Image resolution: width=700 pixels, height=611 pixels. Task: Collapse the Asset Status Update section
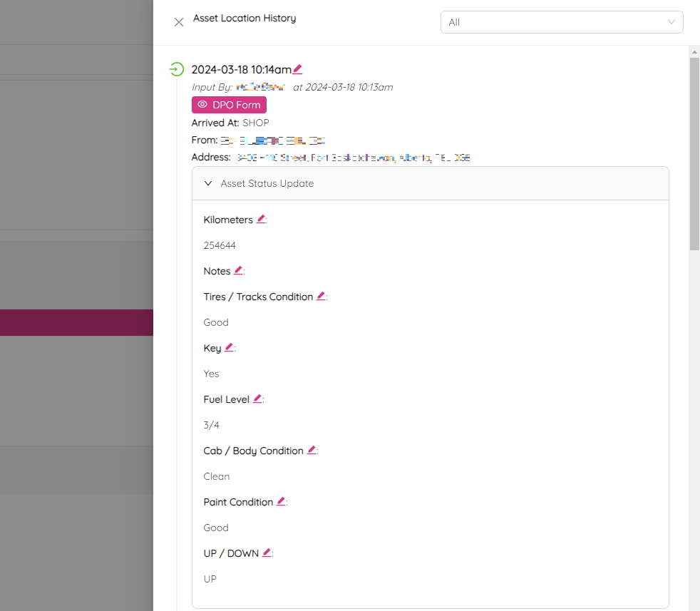208,183
